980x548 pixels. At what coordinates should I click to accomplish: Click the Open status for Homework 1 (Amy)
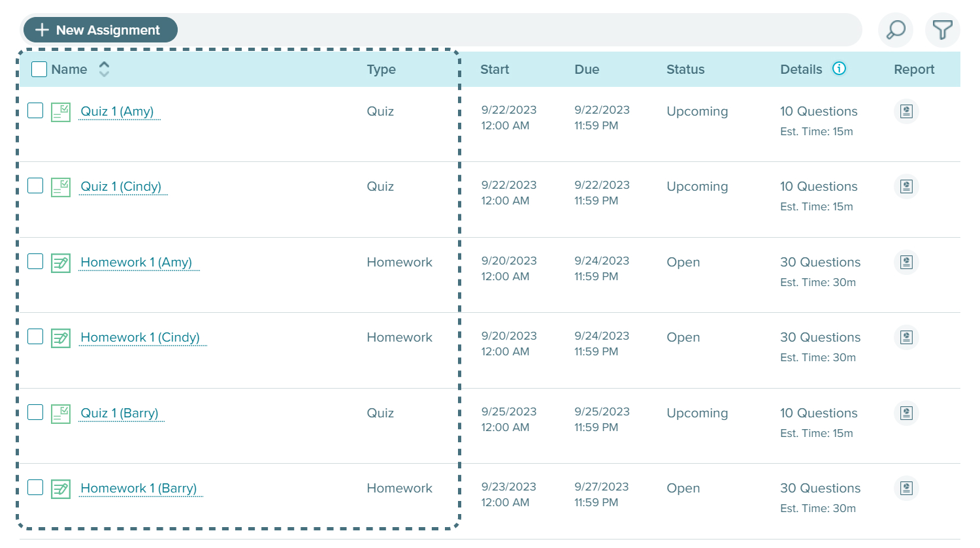point(683,263)
